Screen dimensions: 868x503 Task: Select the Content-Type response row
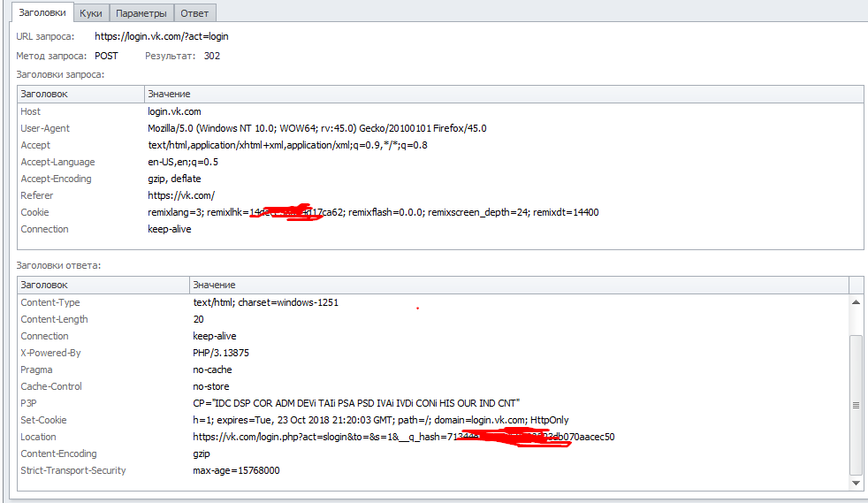pyautogui.click(x=433, y=302)
